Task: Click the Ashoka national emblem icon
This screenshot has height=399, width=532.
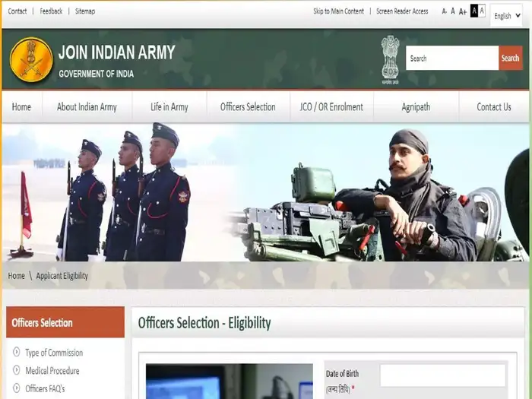Action: point(390,57)
